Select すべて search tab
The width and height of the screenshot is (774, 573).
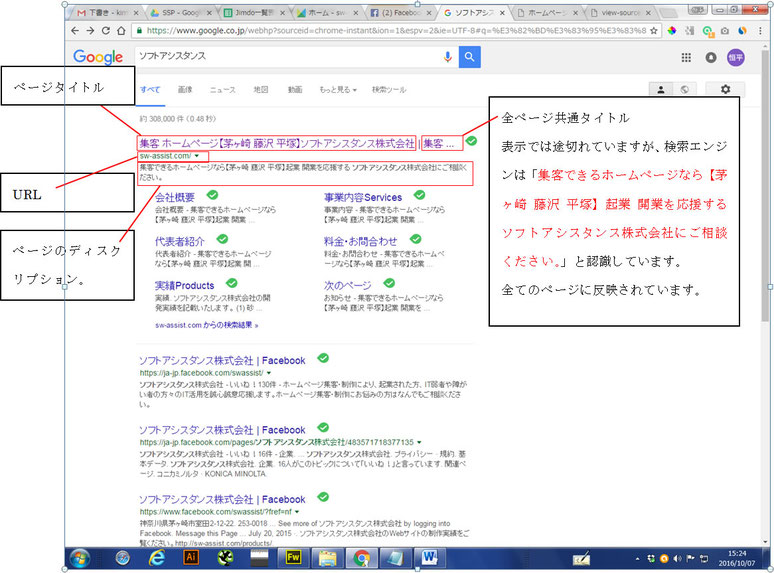150,90
